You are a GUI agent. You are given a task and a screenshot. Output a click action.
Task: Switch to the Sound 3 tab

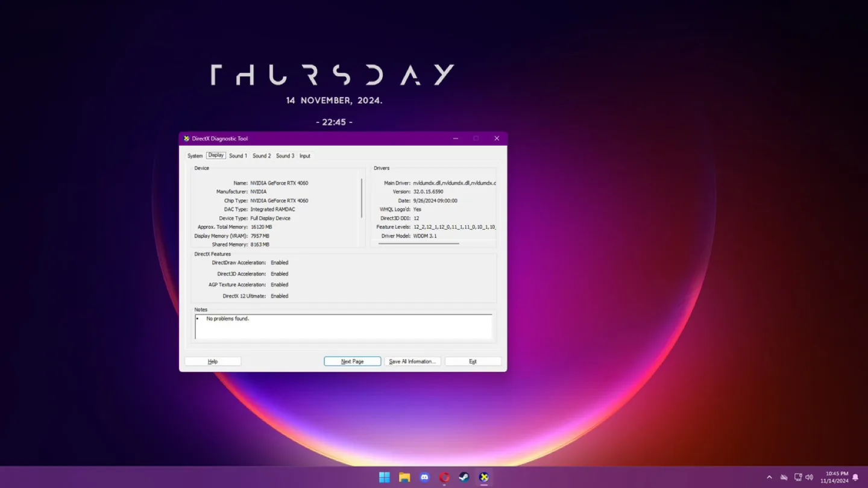click(285, 156)
